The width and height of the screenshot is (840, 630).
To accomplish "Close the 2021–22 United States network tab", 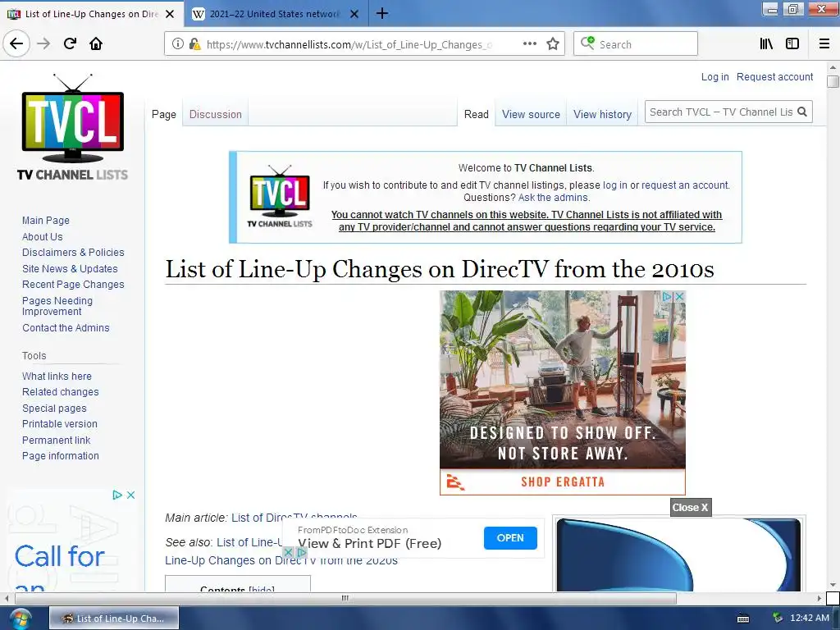I will [x=354, y=14].
